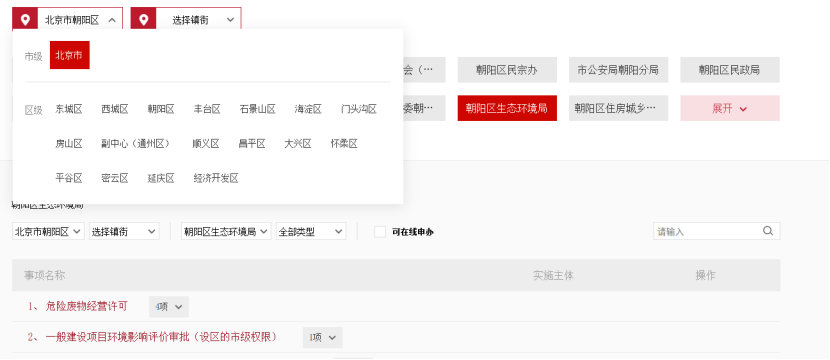Click the 事项名称 column header
The height and width of the screenshot is (360, 830).
tap(44, 275)
